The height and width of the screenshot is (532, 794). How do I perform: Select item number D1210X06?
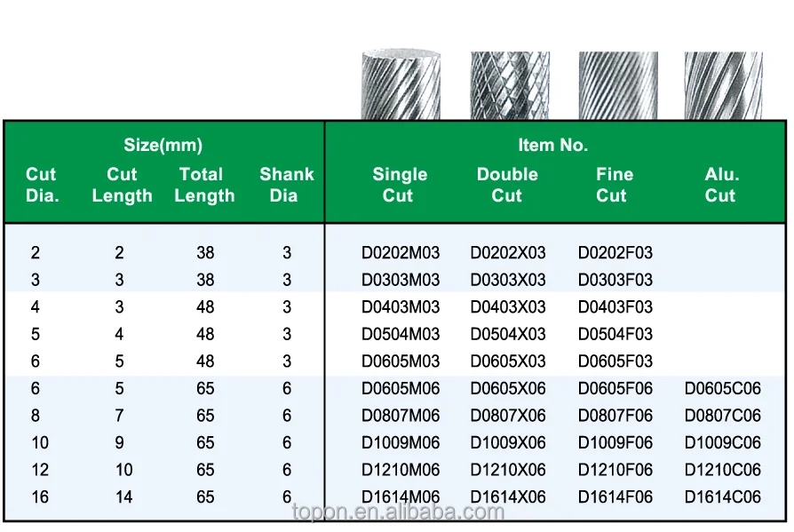[508, 470]
